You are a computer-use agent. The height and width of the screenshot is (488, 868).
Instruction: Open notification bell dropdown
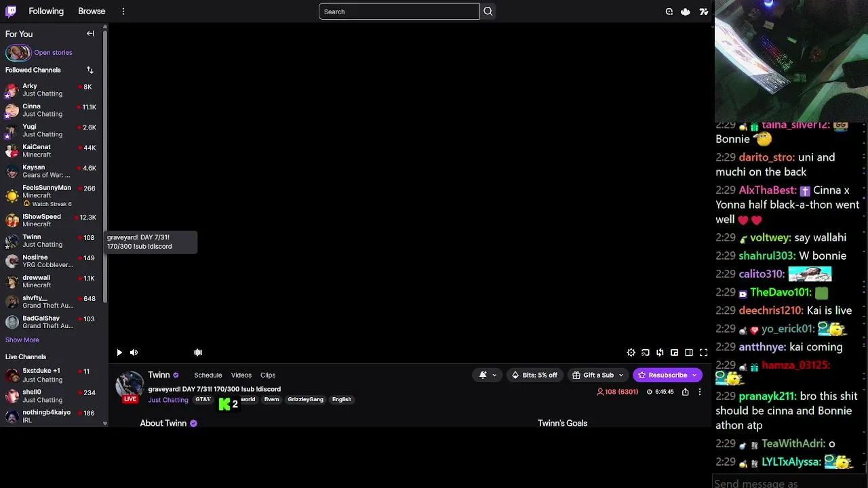[488, 375]
